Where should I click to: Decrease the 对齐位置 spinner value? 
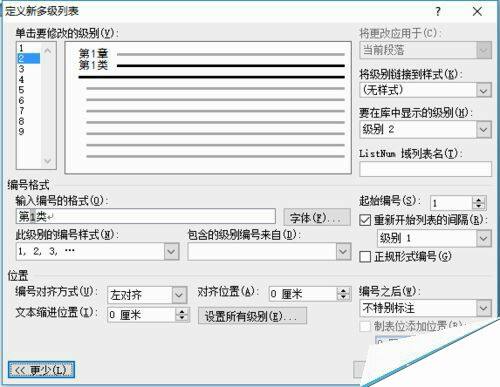pos(344,297)
